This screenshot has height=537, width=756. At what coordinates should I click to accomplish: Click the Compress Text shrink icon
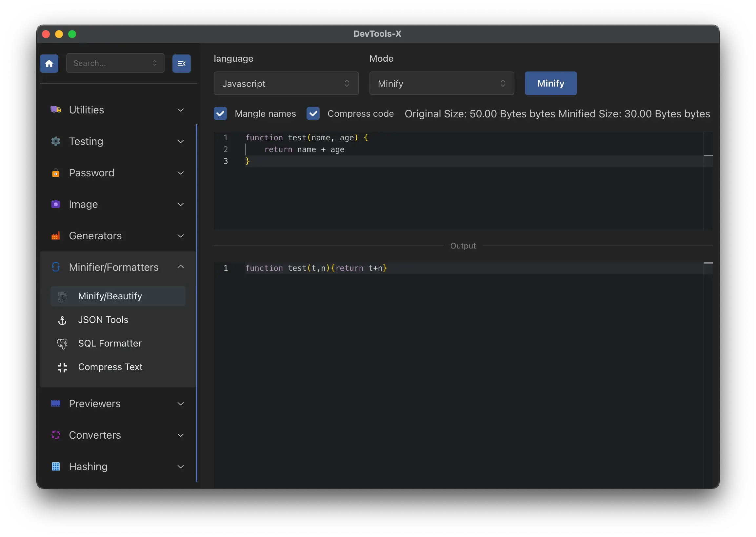point(62,367)
